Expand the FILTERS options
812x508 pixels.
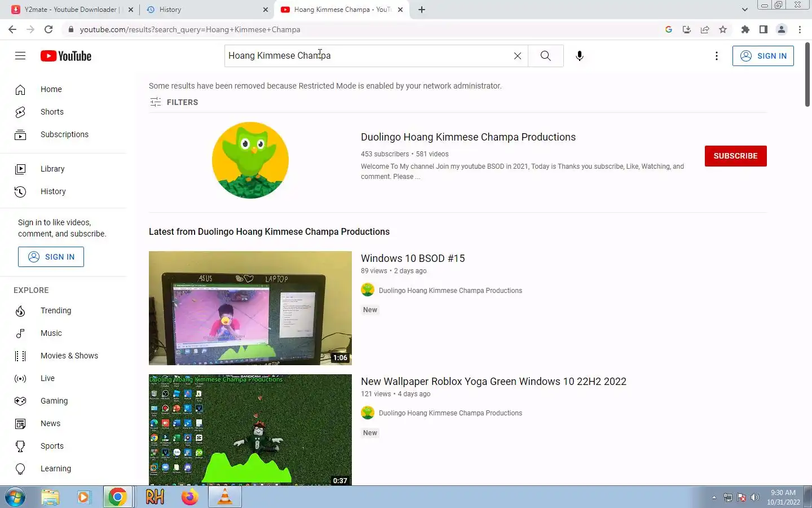(174, 102)
